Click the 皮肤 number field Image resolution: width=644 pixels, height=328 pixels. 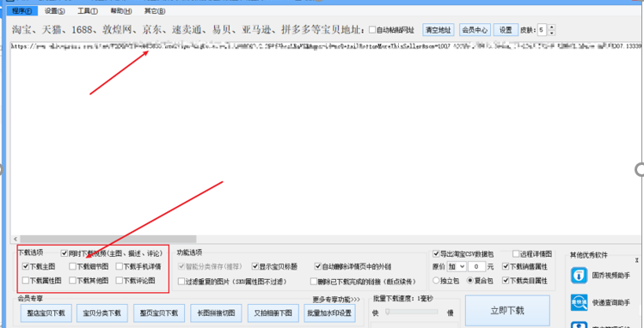(x=543, y=30)
